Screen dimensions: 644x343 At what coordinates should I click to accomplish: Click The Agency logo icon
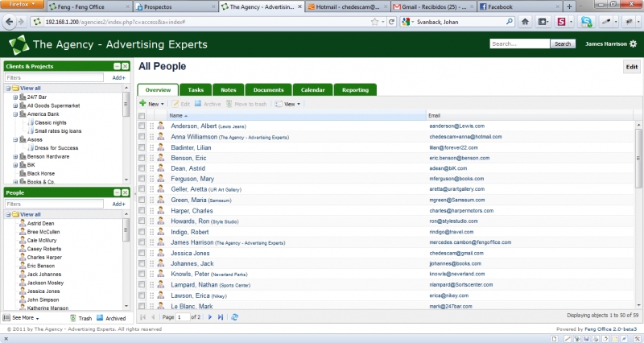click(19, 44)
